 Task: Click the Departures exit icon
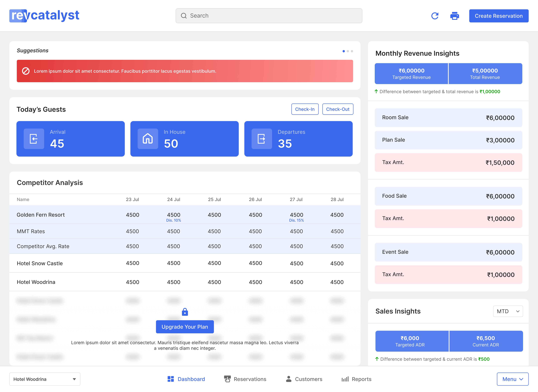point(262,139)
